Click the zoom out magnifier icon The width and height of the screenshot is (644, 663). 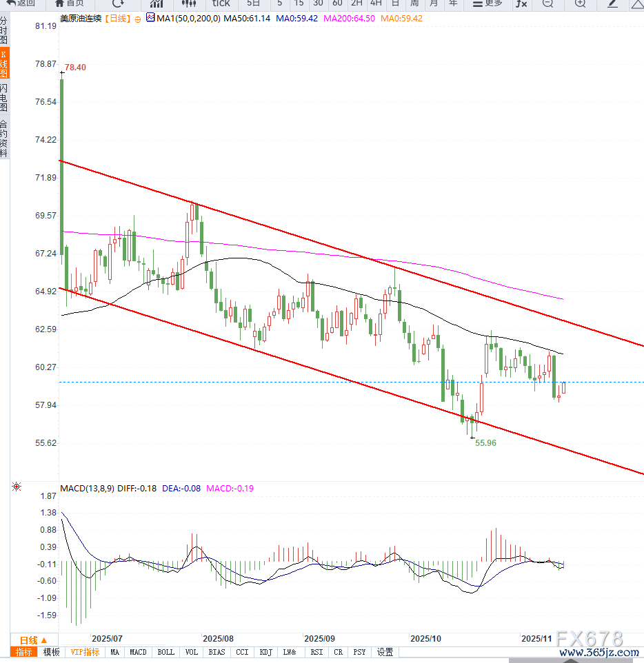[547, 3]
